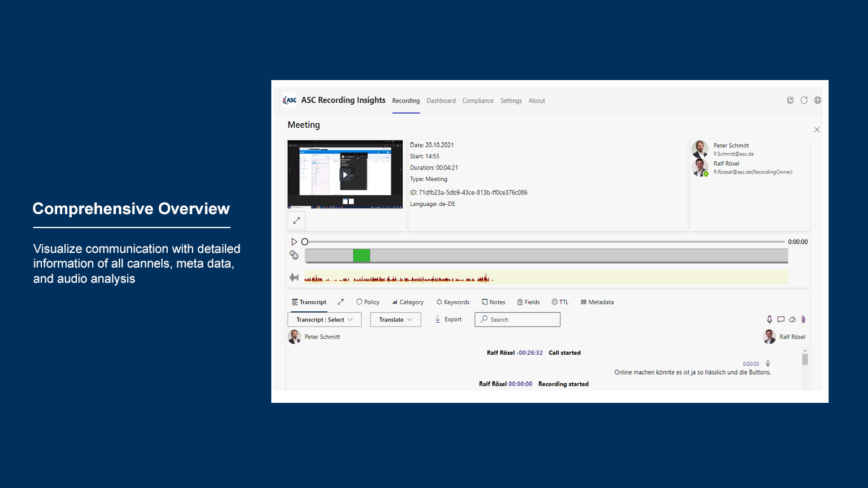Open the Compliance tab
Image resolution: width=868 pixels, height=488 pixels.
click(478, 100)
